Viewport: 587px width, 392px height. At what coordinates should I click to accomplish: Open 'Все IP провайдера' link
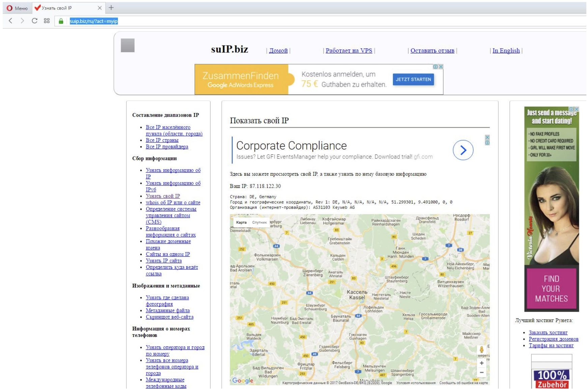pyautogui.click(x=167, y=147)
